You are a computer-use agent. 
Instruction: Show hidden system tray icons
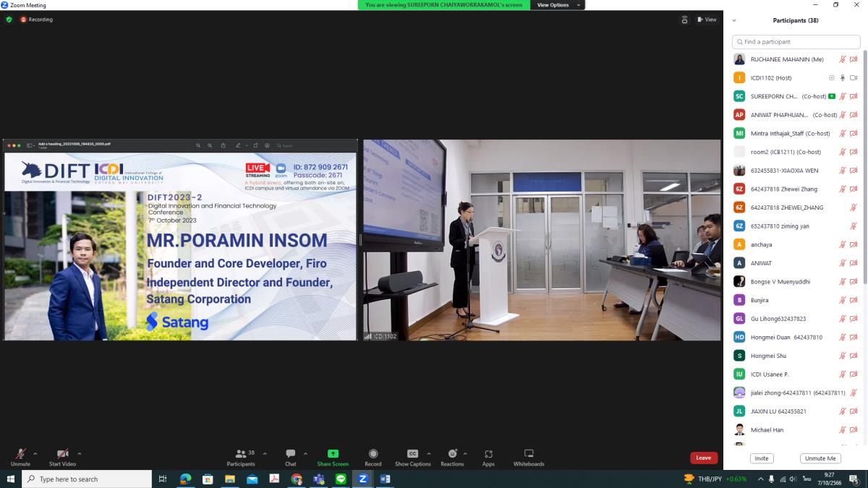click(761, 479)
